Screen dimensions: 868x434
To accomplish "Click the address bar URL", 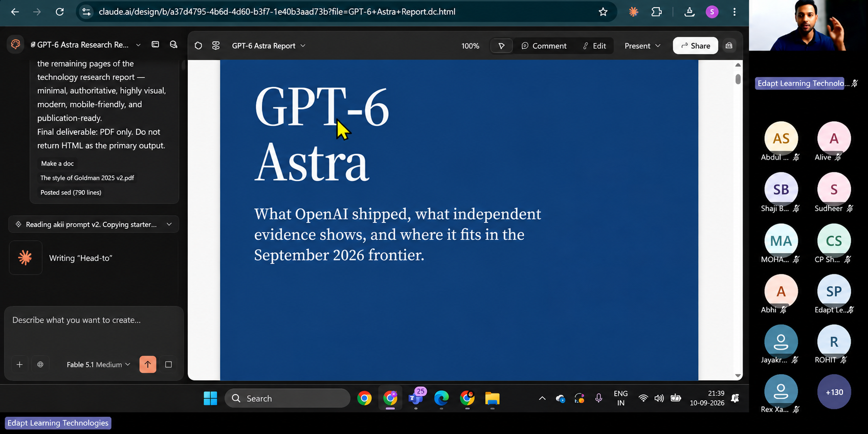I will click(277, 12).
